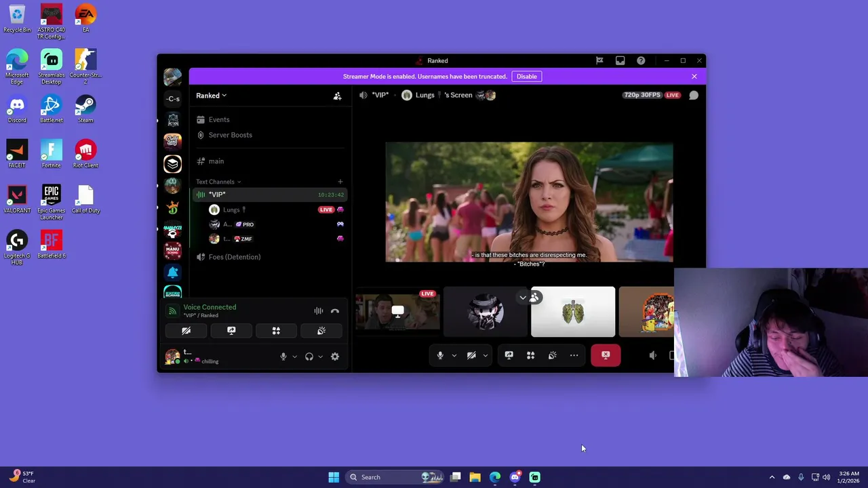Open the -C-s server in sidebar
Viewport: 868px width, 488px height.
173,99
